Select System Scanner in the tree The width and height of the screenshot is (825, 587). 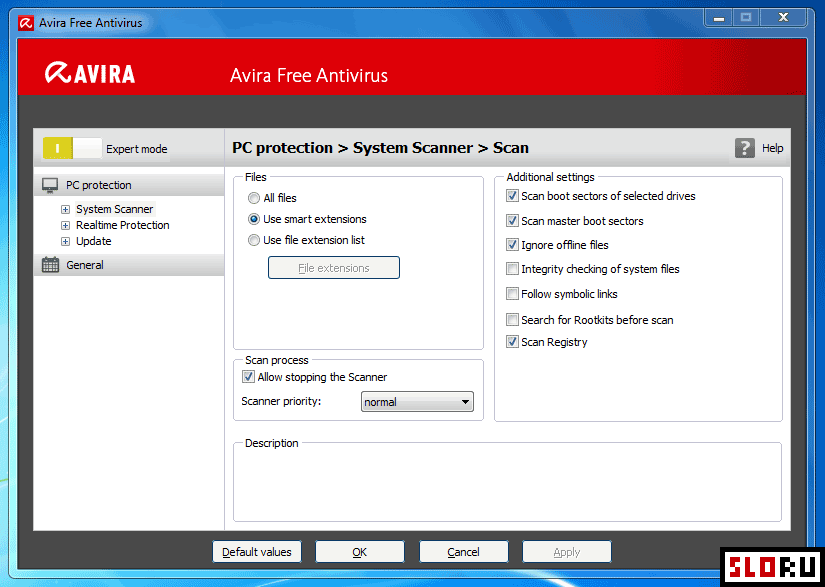pyautogui.click(x=115, y=209)
